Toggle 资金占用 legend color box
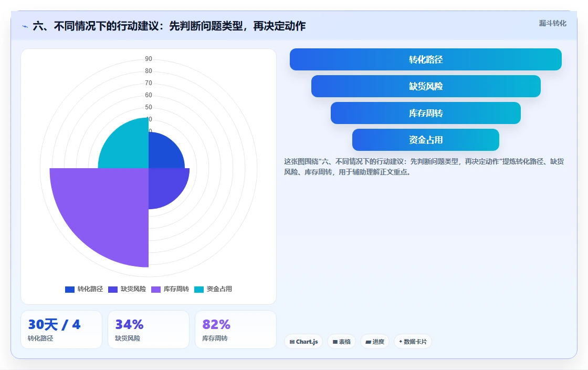 click(199, 289)
